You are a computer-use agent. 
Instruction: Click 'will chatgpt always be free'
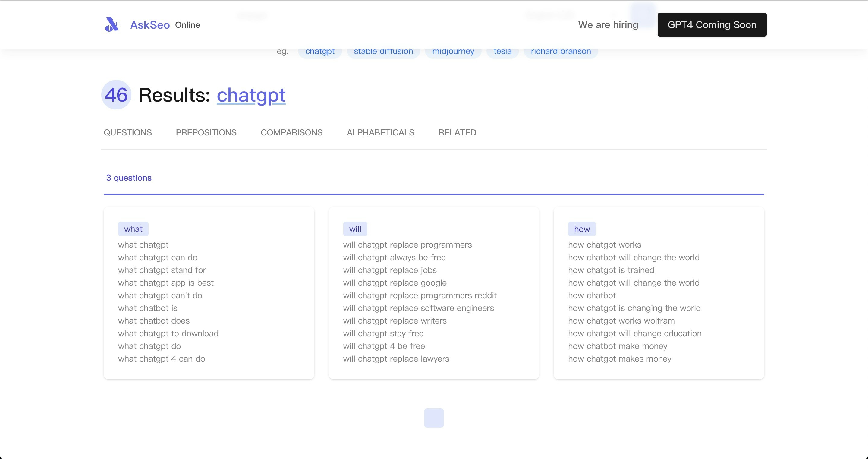point(394,257)
